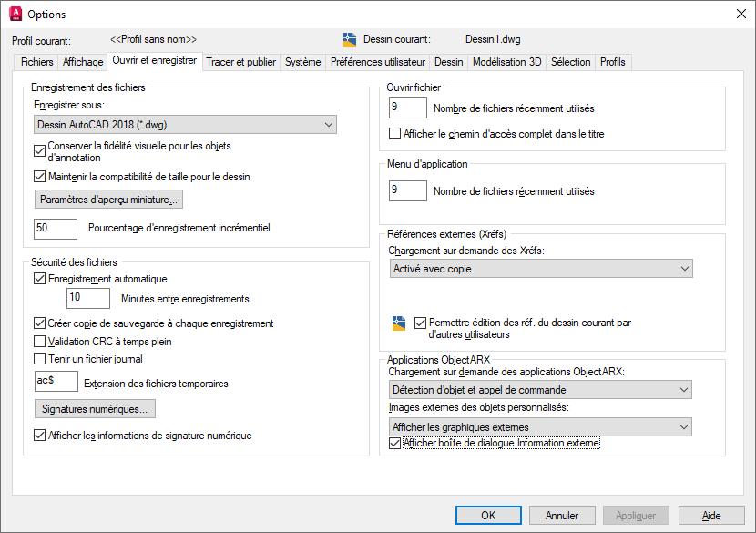Check Tenir un fichier journal option

pyautogui.click(x=39, y=359)
